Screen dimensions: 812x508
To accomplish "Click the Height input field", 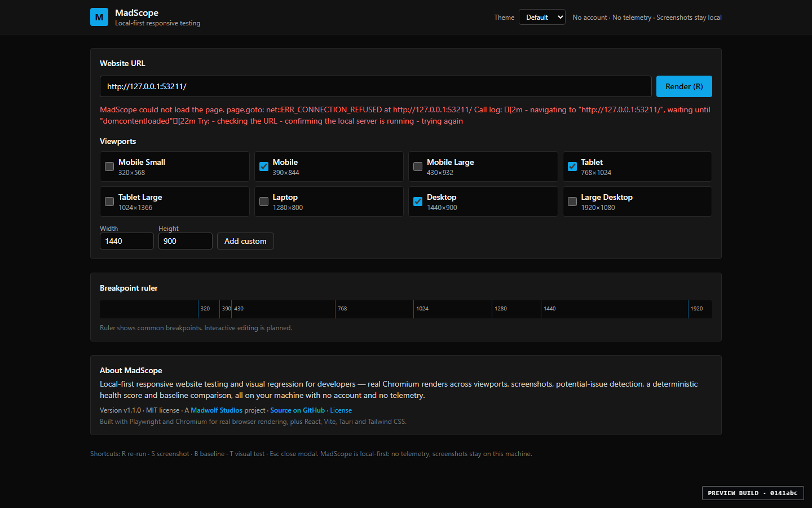I will (186, 241).
